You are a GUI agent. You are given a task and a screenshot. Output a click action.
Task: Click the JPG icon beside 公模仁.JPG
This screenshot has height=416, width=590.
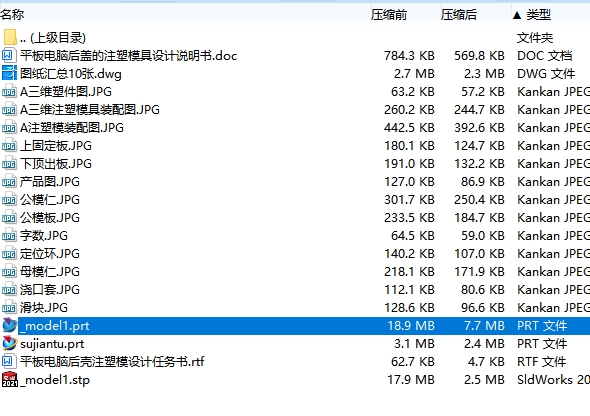[9, 199]
